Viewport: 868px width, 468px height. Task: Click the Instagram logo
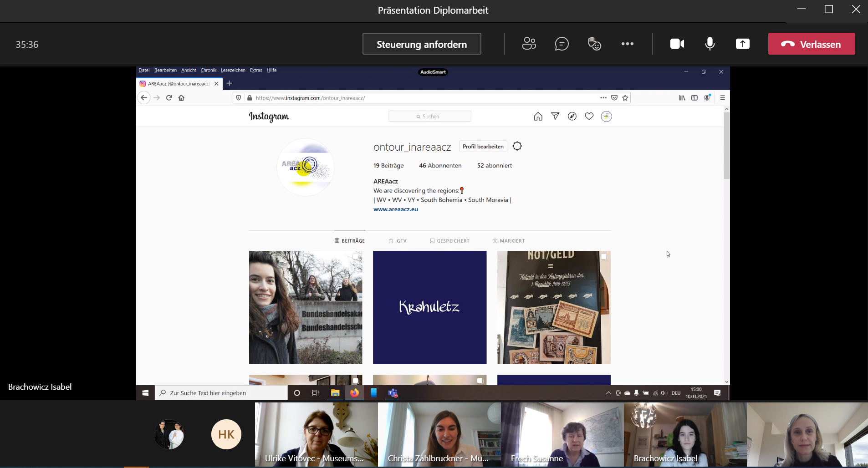coord(269,117)
